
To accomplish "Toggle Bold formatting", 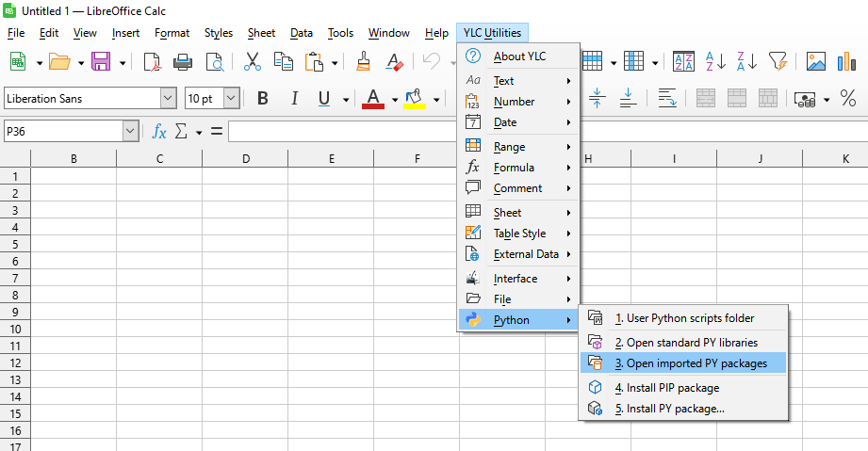I will click(263, 99).
